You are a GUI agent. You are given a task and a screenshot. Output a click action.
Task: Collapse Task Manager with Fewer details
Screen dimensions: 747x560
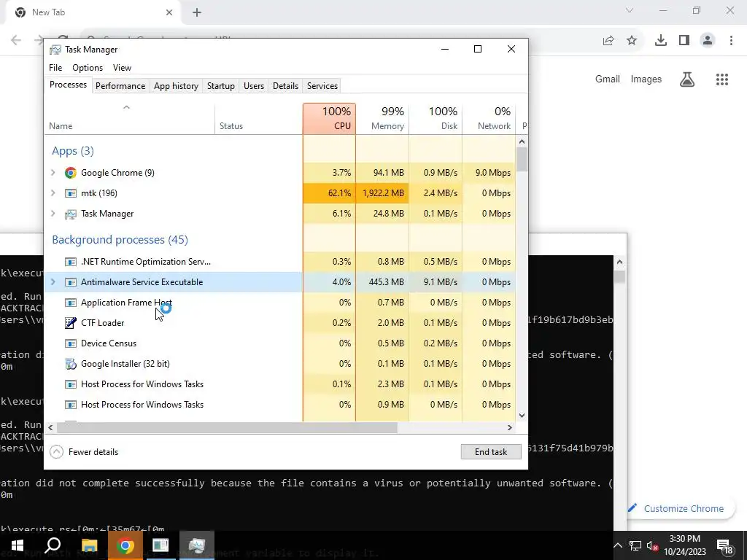tap(84, 452)
